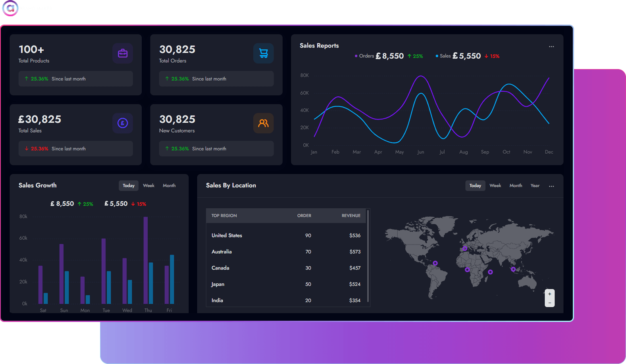Select Year tab in Sales By Location
Screen dimensions: 626x364
(535, 185)
